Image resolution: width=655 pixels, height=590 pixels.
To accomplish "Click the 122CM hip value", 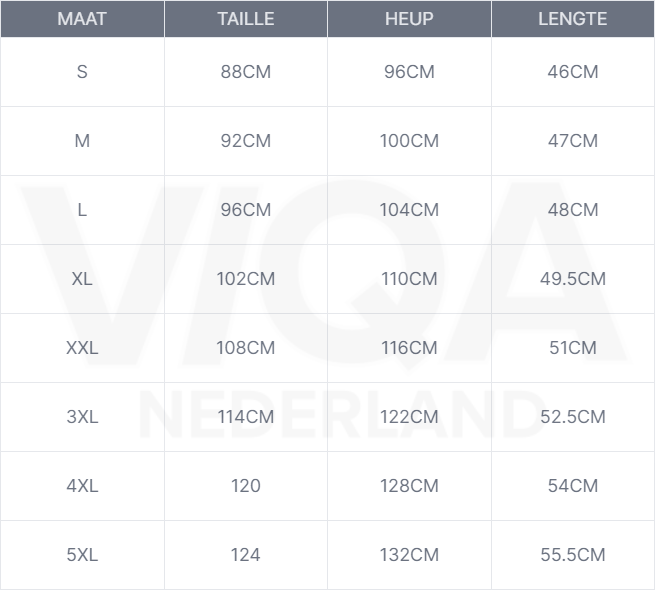I will [x=409, y=417].
